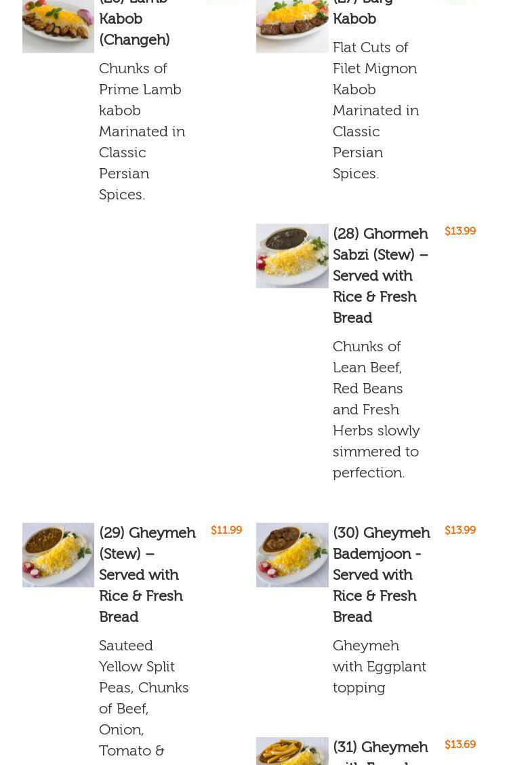Screen dimensions: 532x765
Task: Click the Lean Beef and Red Beans description
Action: pos(376,409)
